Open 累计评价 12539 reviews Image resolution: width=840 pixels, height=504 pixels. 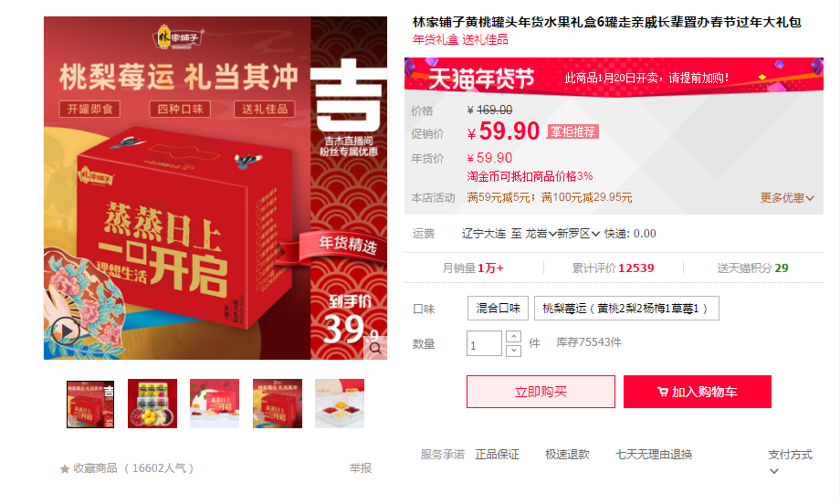[613, 268]
